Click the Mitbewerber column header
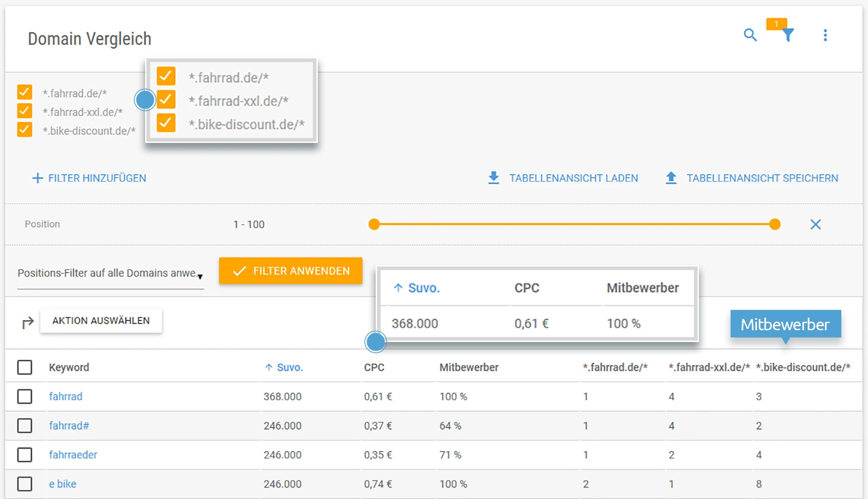868x499 pixels. click(x=469, y=367)
